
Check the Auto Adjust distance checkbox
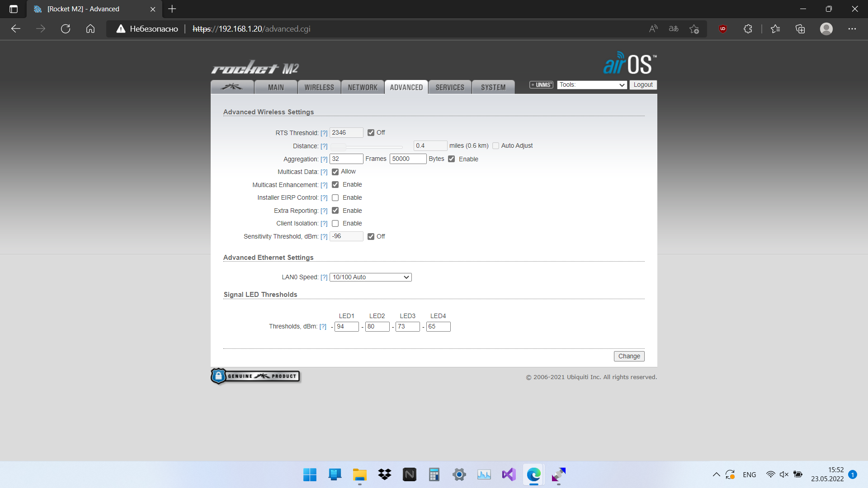click(495, 146)
